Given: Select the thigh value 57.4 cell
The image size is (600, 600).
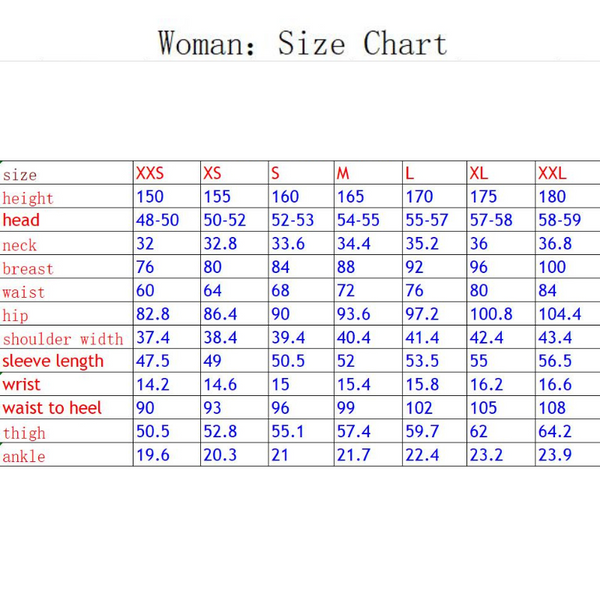Looking at the screenshot, I should (354, 433).
